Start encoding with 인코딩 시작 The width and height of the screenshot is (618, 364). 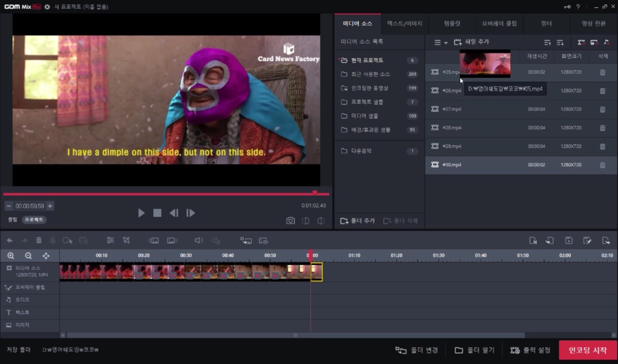tap(588, 350)
